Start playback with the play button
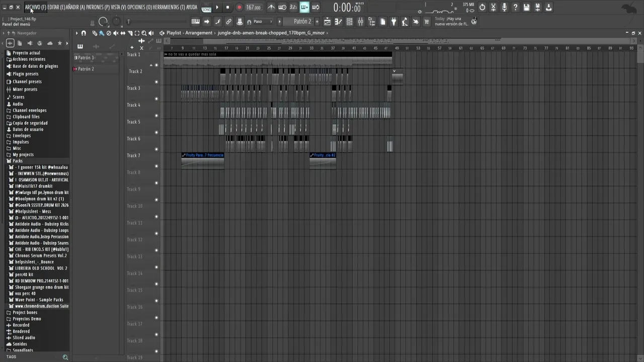644x362 pixels. pos(217,8)
